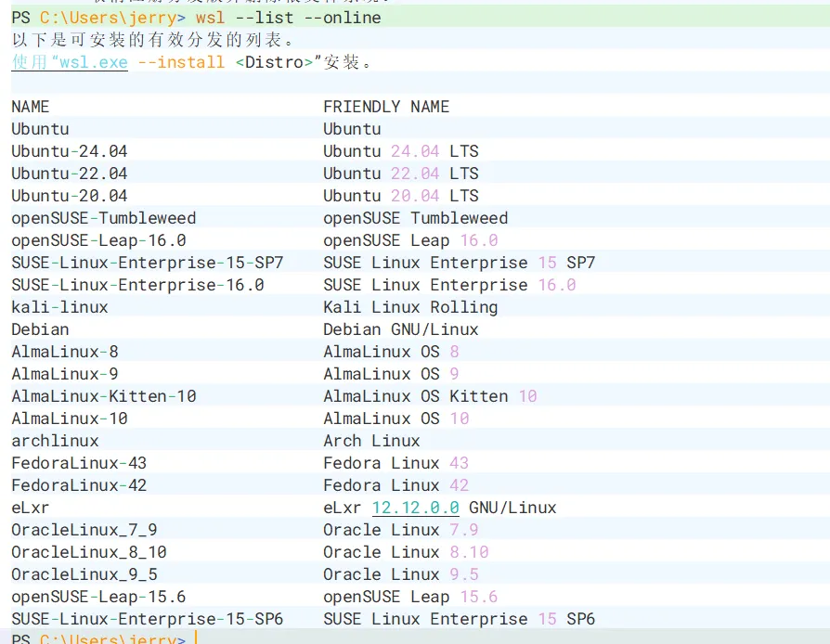The image size is (830, 644).
Task: Click the friendly name "Arch Linux"
Action: [x=371, y=441]
